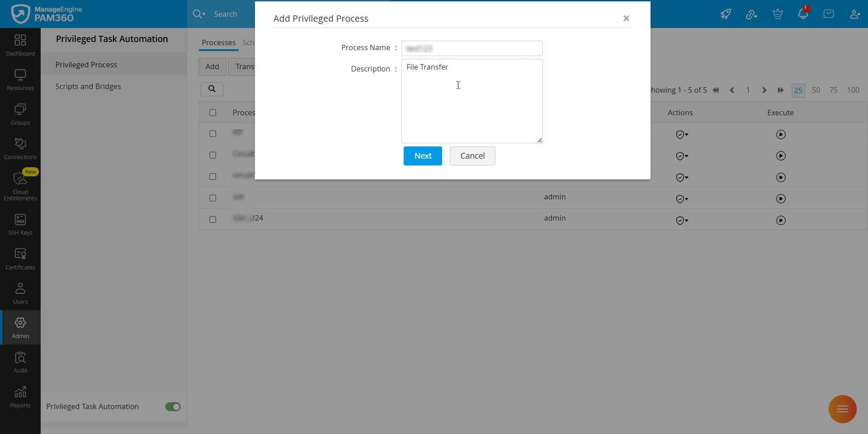The image size is (868, 434).
Task: Toggle Privileged Task Automation off
Action: coord(173,406)
